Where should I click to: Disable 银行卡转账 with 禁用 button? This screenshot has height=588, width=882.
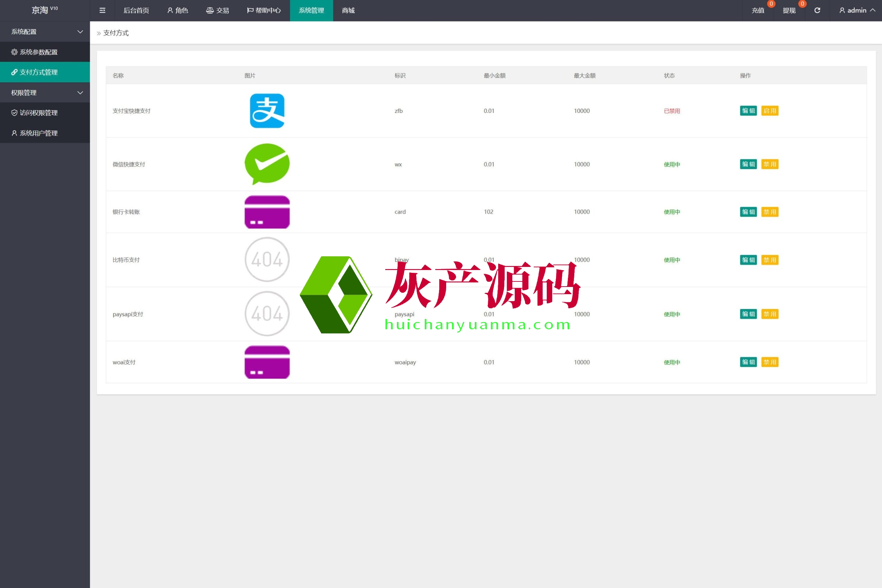coord(769,212)
